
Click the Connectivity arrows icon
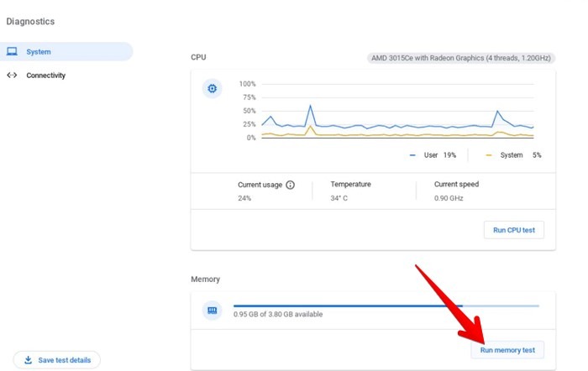[12, 75]
